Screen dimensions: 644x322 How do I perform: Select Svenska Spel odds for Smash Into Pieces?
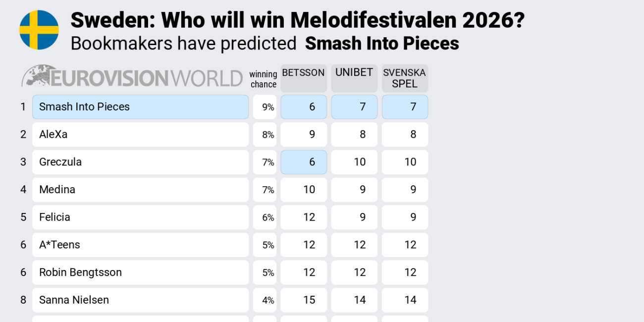click(x=405, y=107)
